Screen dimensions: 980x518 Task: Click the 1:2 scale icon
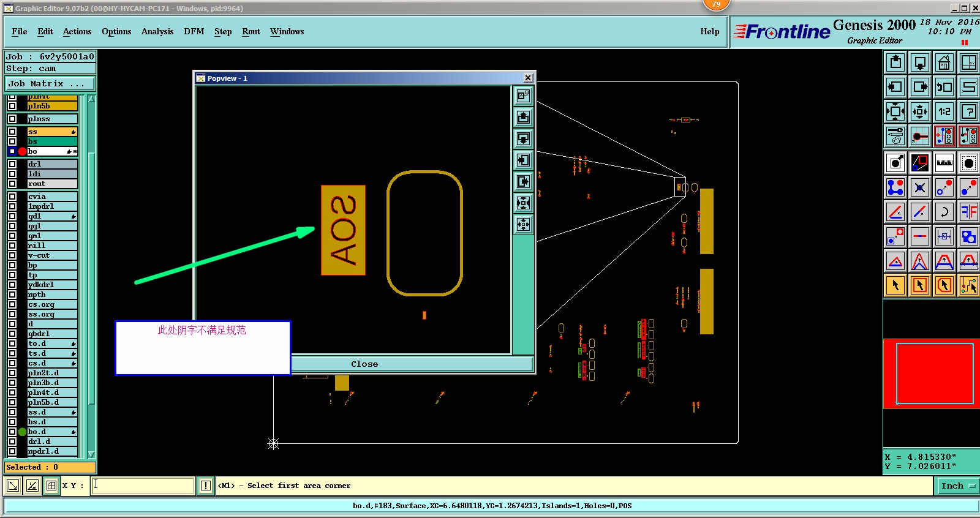click(x=944, y=111)
